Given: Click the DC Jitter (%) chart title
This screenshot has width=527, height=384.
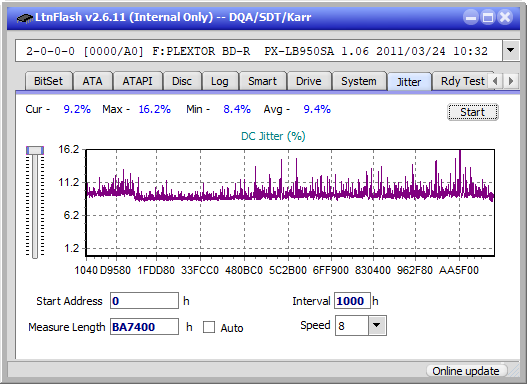Looking at the screenshot, I should (273, 136).
